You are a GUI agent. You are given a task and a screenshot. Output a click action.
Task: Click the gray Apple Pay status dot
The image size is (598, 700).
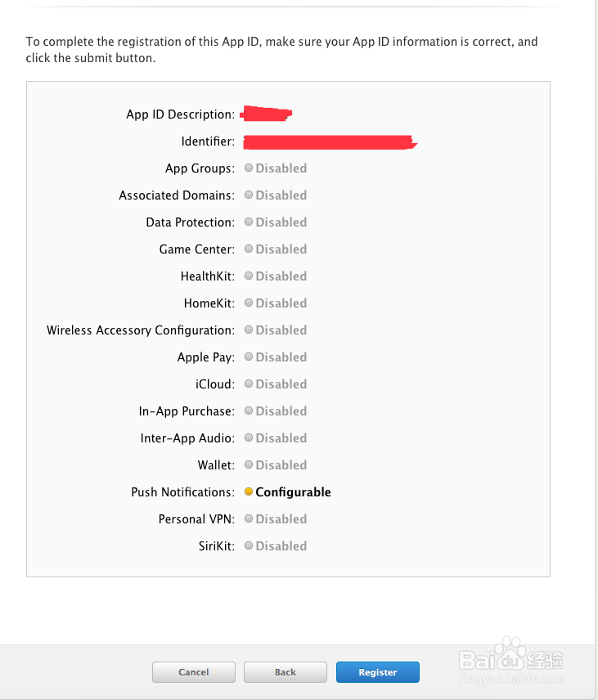249,357
